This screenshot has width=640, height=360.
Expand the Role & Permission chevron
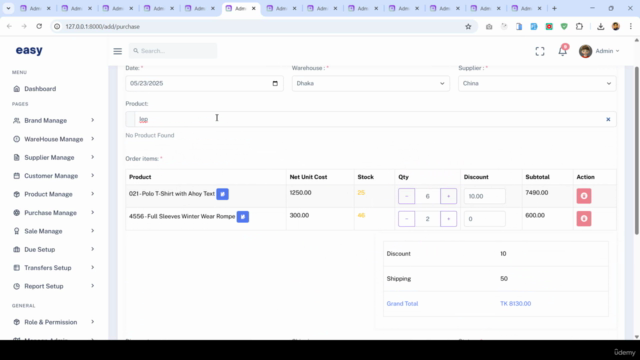[93, 322]
